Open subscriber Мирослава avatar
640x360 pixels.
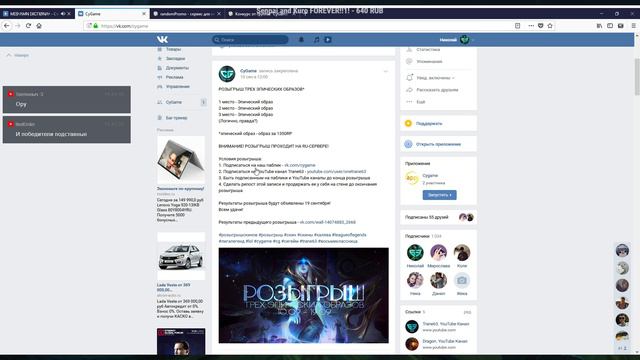[x=438, y=253]
